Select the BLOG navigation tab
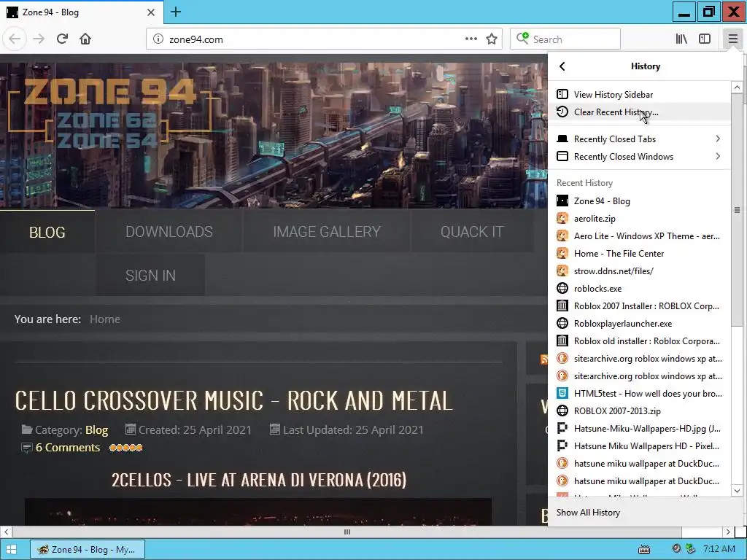This screenshot has width=747, height=560. [x=47, y=232]
